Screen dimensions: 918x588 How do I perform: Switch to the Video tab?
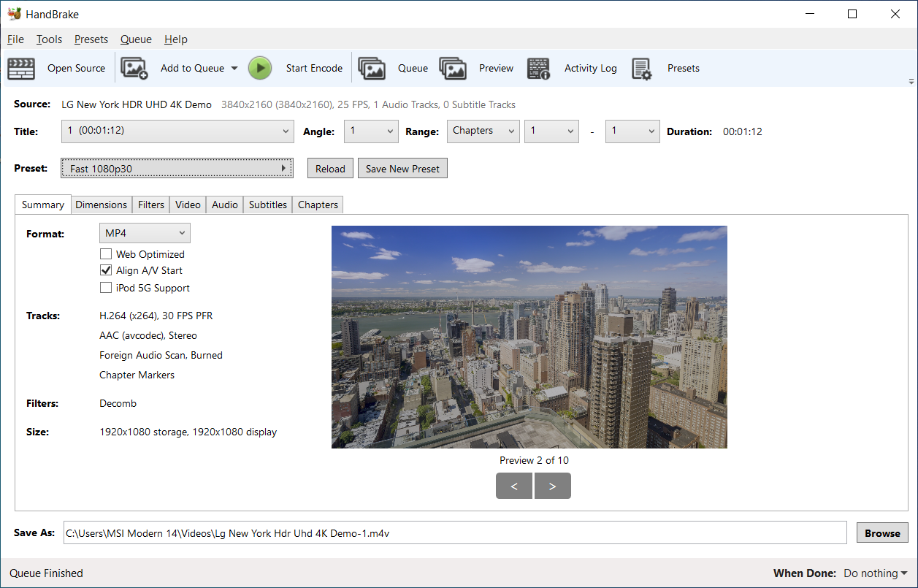188,205
